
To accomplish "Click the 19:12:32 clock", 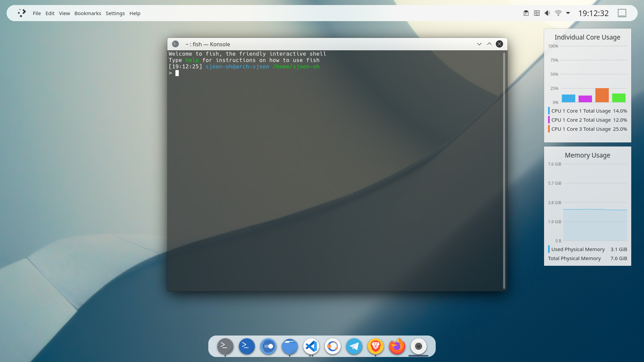I will point(593,13).
